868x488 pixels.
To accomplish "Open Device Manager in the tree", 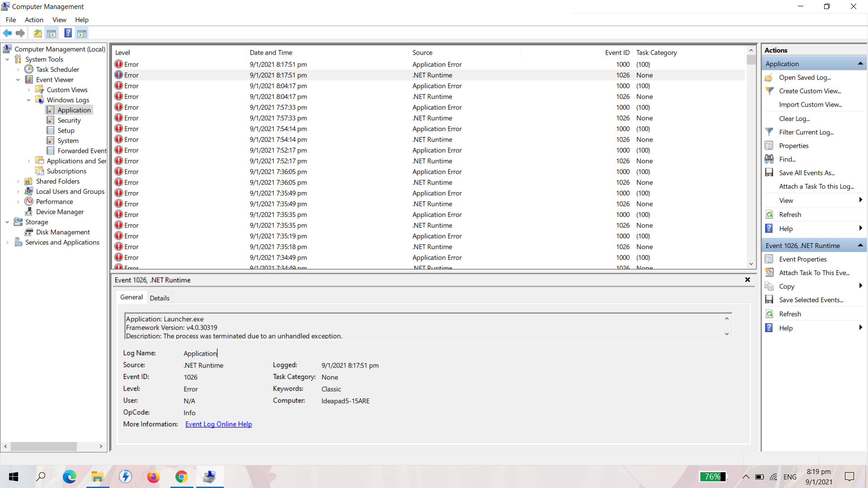I will [60, 212].
